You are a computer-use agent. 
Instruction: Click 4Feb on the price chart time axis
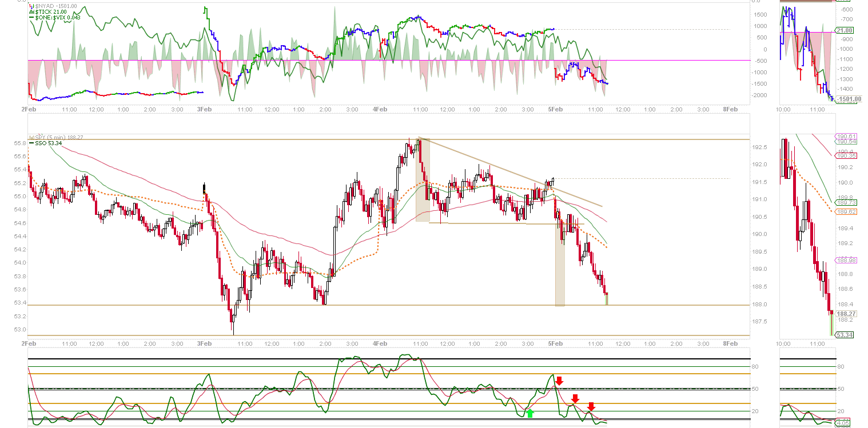click(380, 343)
